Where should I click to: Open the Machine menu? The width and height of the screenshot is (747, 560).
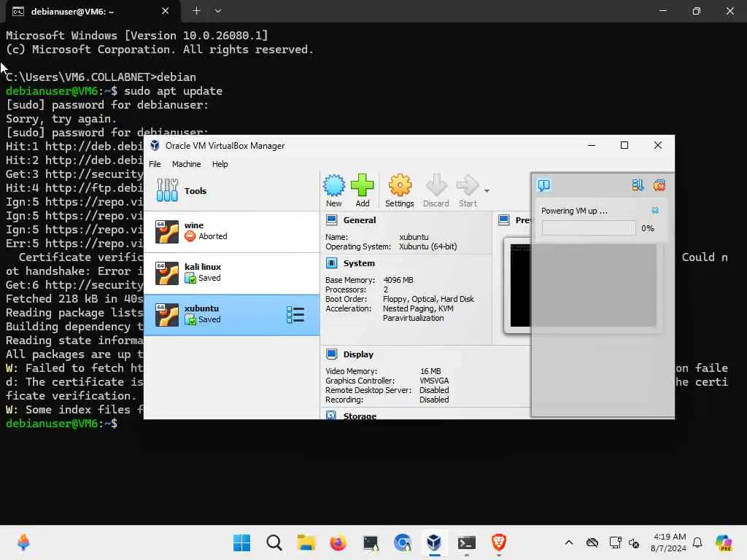point(186,164)
